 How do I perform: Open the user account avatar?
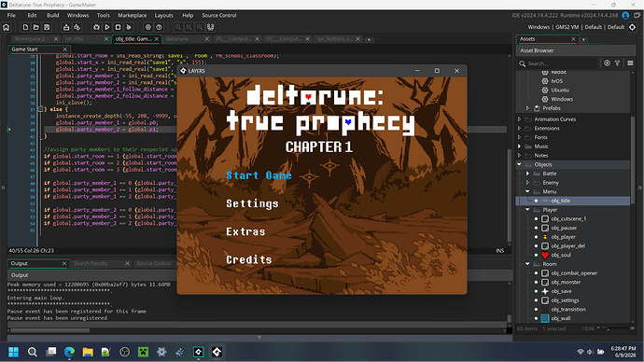pyautogui.click(x=625, y=15)
